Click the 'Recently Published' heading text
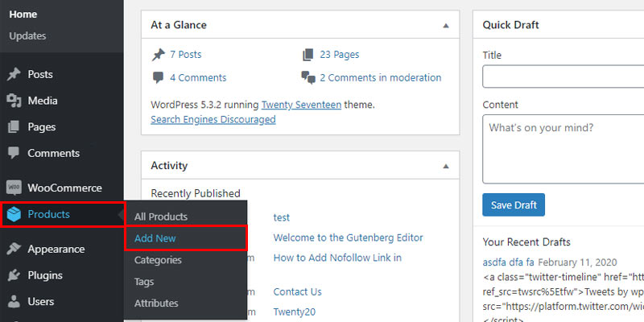 pos(196,193)
